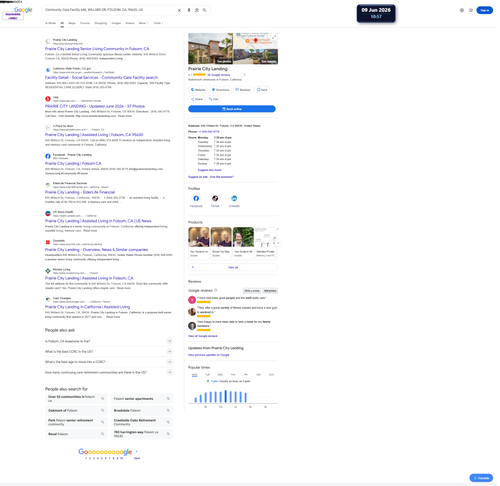This screenshot has height=486, width=500.
Task: Click the search query input field
Action: (x=110, y=10)
